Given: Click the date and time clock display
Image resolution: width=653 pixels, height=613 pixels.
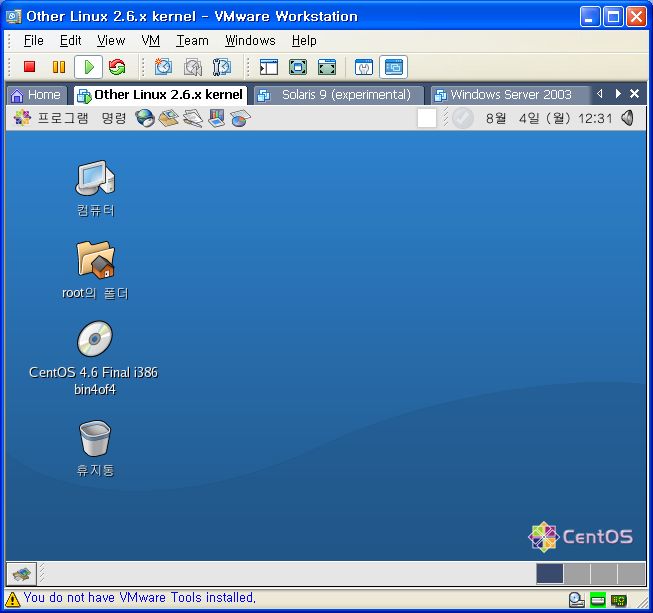Looking at the screenshot, I should (x=548, y=118).
